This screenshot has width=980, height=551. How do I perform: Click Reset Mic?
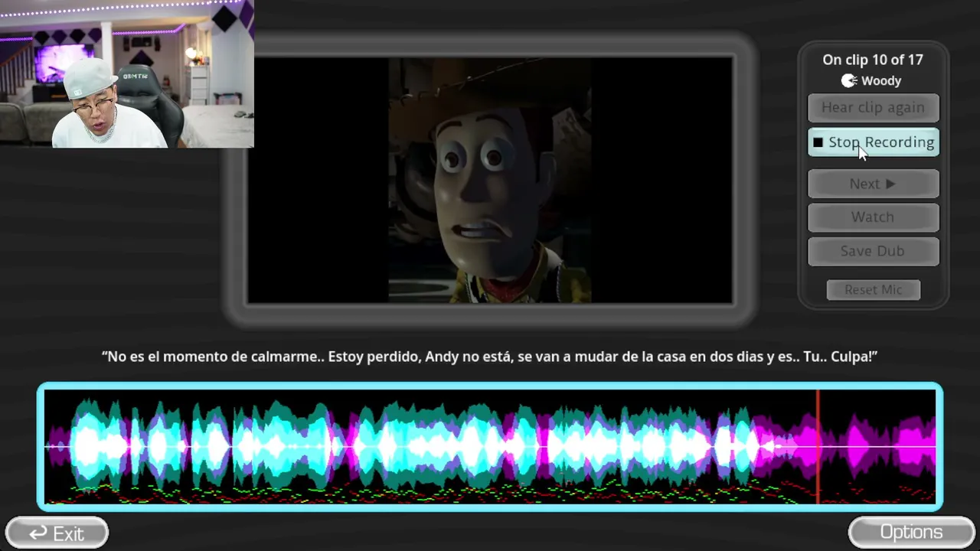pyautogui.click(x=873, y=290)
